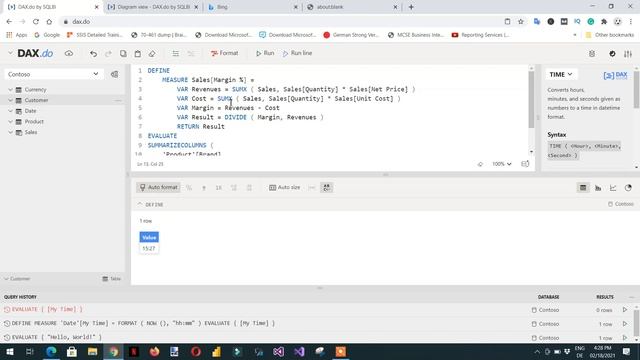Switch results to bar chart view
The width and height of the screenshot is (640, 360).
[x=598, y=188]
